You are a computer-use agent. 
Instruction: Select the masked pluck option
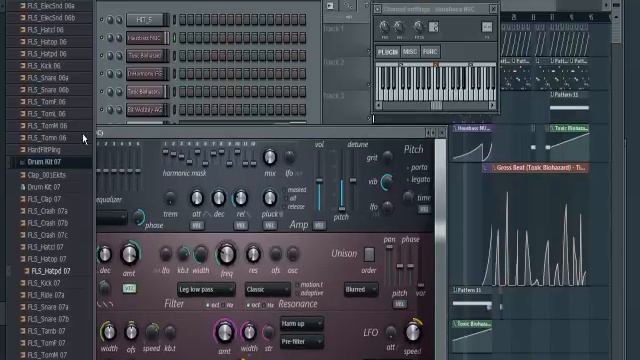pos(294,190)
